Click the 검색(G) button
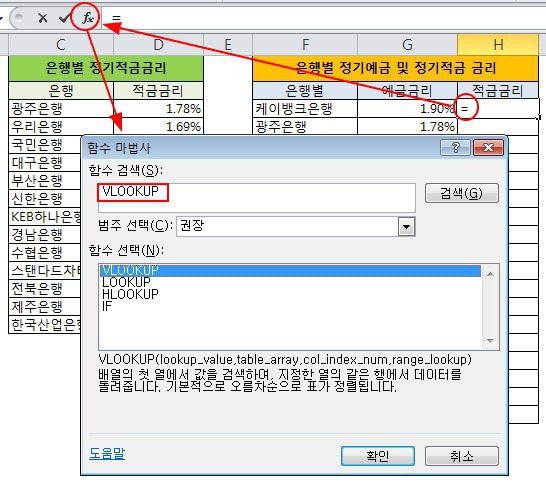546x486 pixels. pyautogui.click(x=462, y=193)
